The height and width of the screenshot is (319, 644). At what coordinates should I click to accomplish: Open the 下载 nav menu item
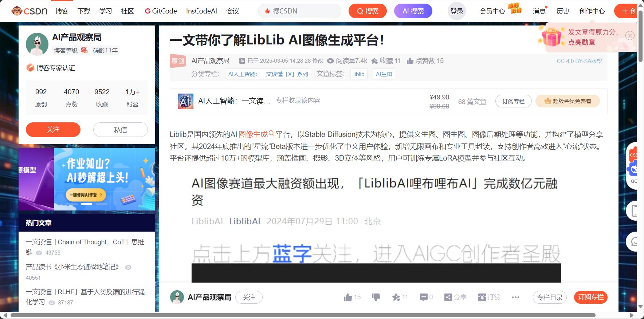84,11
